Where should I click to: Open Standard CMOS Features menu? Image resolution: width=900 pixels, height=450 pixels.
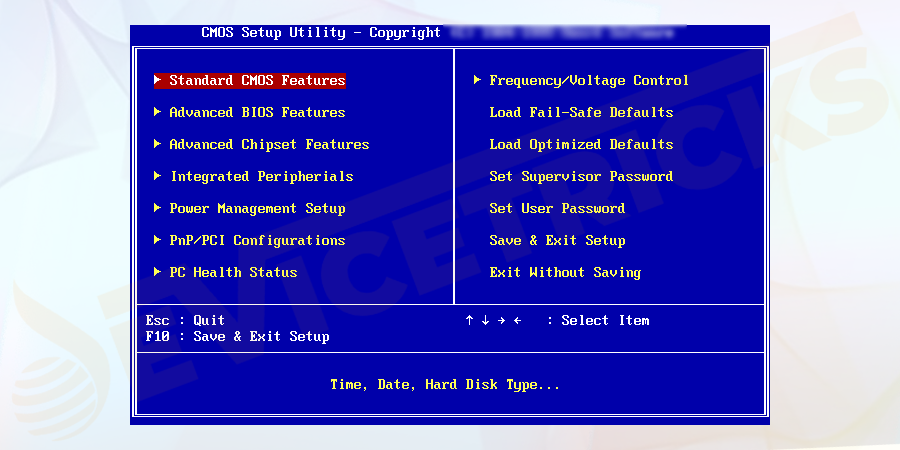(257, 80)
